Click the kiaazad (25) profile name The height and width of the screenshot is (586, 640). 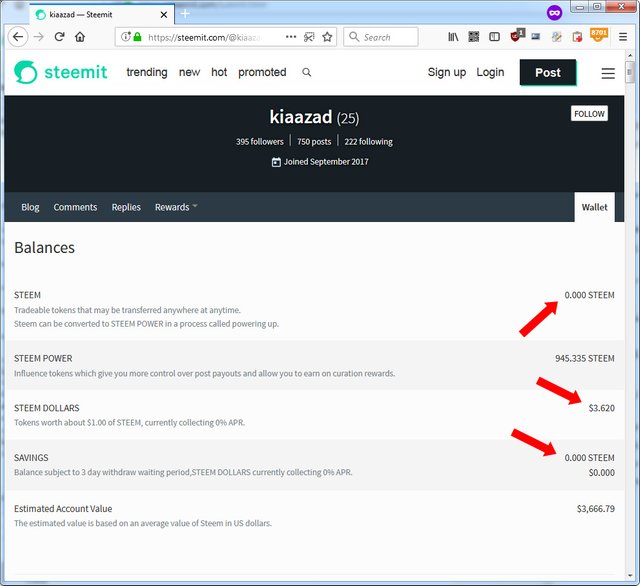pyautogui.click(x=314, y=117)
